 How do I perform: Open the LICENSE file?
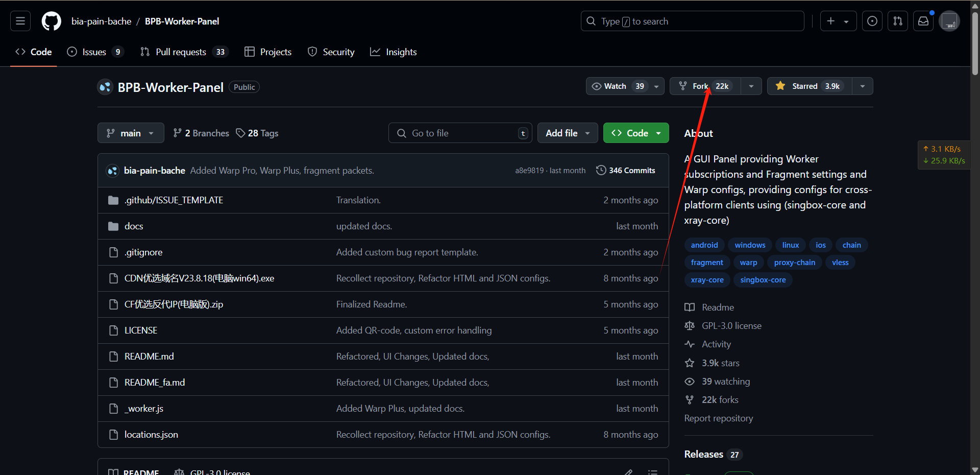pos(141,330)
